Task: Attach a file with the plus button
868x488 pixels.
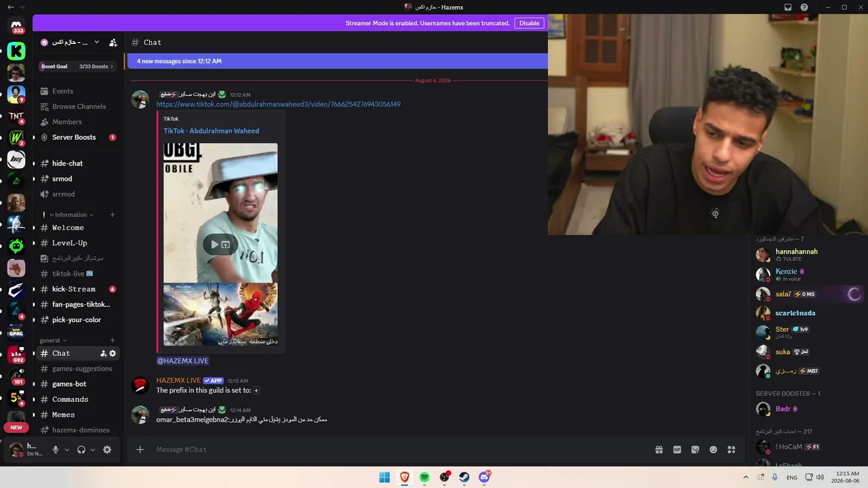Action: pos(140,449)
